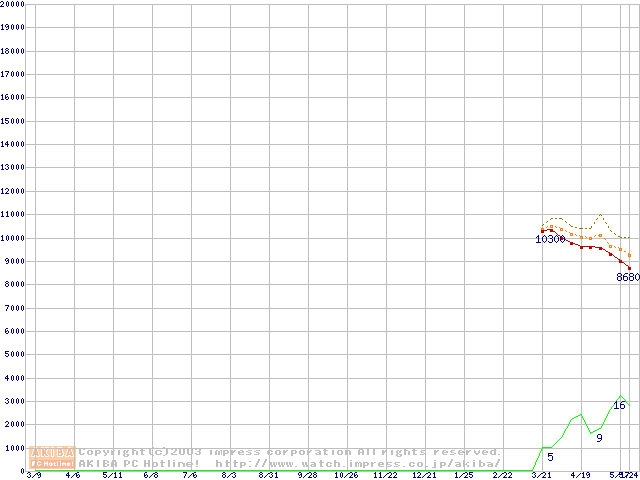Click the AKIBA Hotline logo watermark
Screen dimensions: 640x480
click(x=53, y=458)
